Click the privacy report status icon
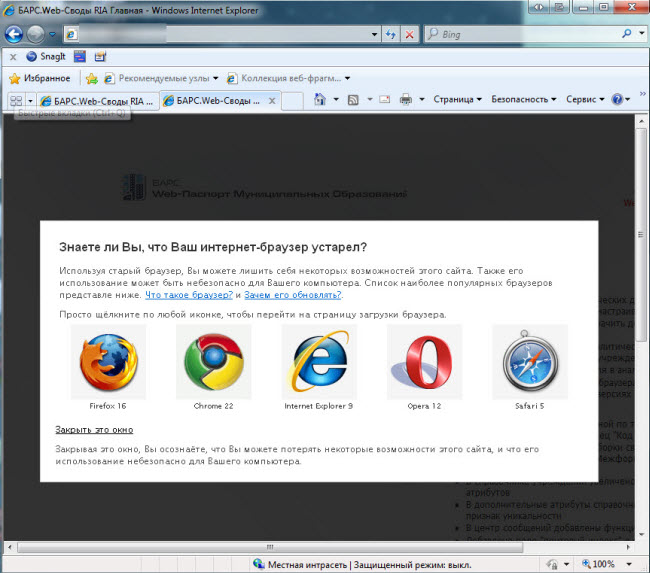Viewport: 650px width, 573px height. tap(552, 564)
